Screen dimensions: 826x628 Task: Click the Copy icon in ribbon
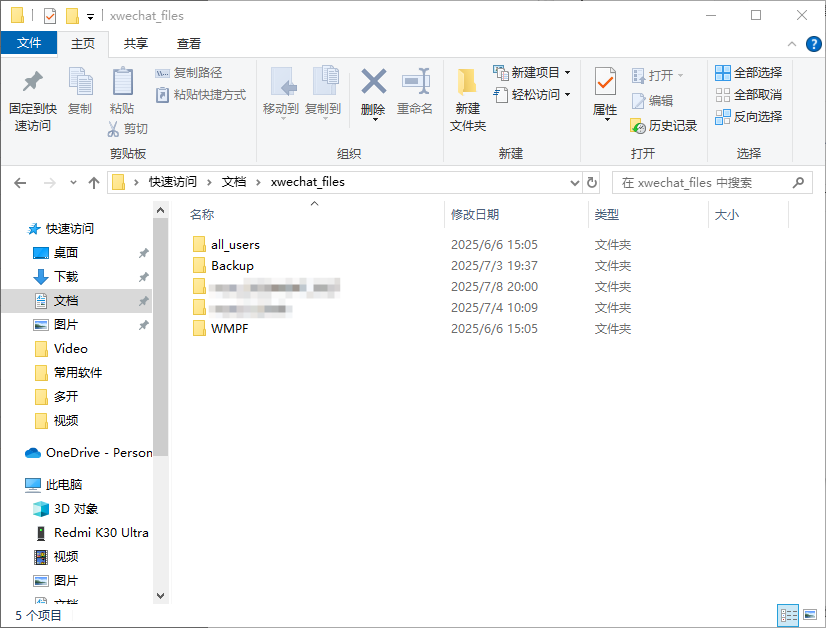[x=80, y=82]
